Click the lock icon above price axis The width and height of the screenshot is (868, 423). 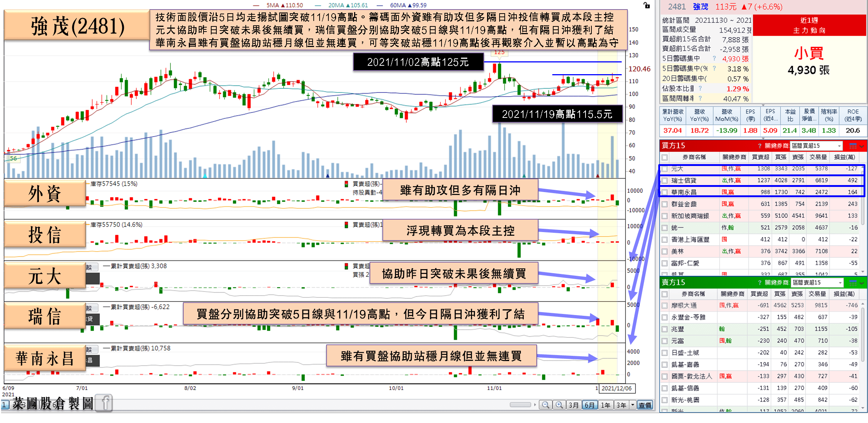pos(647,5)
